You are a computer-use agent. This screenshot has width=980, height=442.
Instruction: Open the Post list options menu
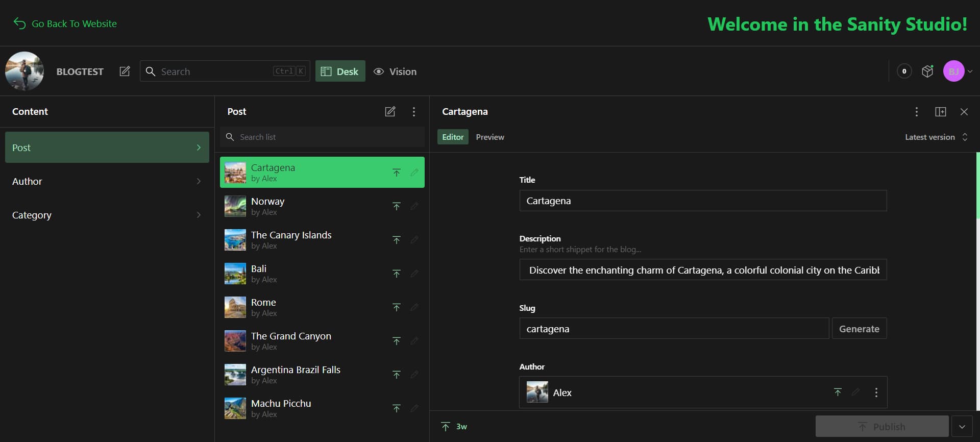pos(414,111)
